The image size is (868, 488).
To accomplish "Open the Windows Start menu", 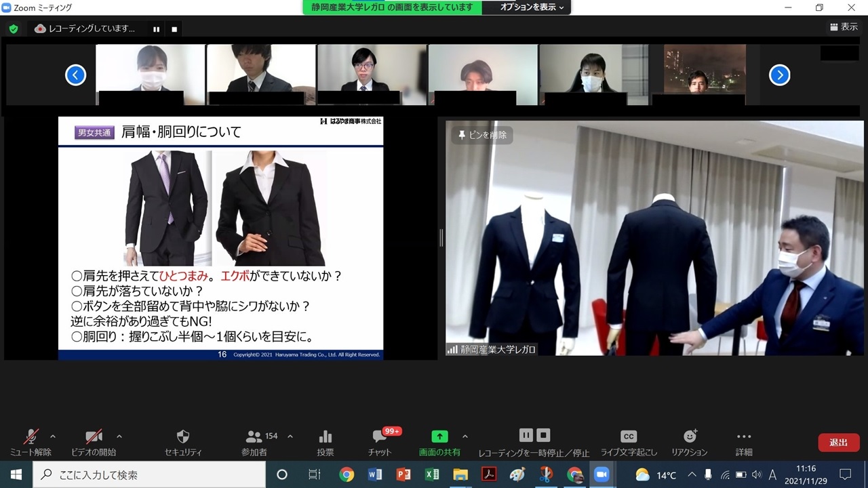I will 16,474.
